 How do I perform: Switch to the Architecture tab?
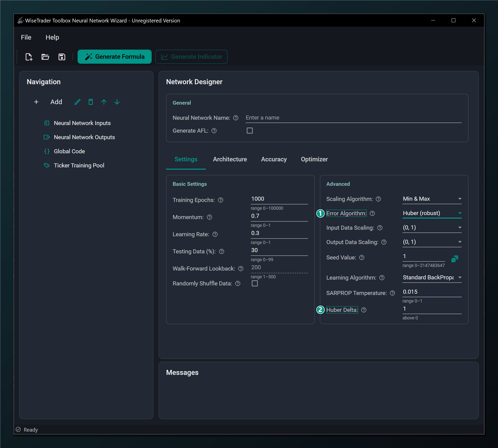pos(230,159)
